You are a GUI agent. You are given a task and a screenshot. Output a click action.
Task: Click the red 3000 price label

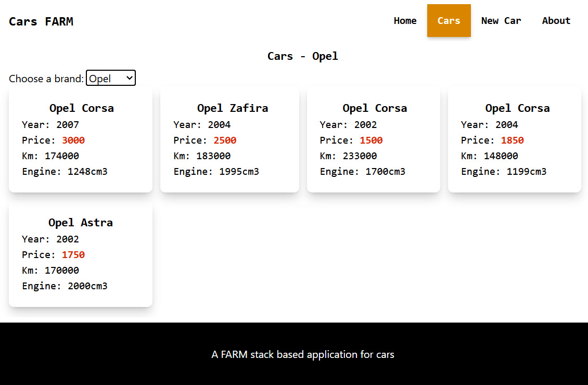[73, 140]
